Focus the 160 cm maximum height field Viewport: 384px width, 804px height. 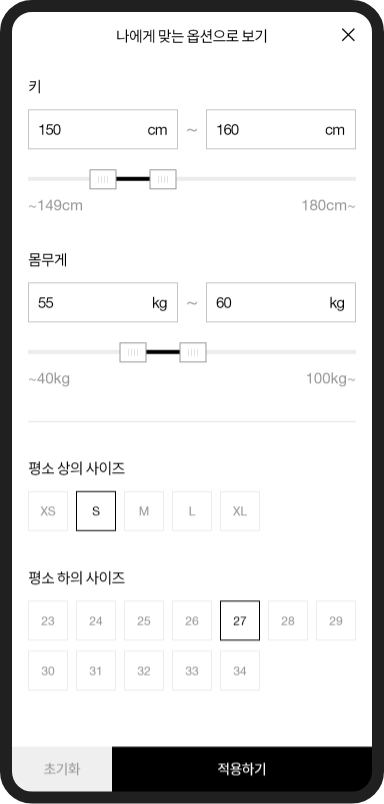[x=281, y=129]
